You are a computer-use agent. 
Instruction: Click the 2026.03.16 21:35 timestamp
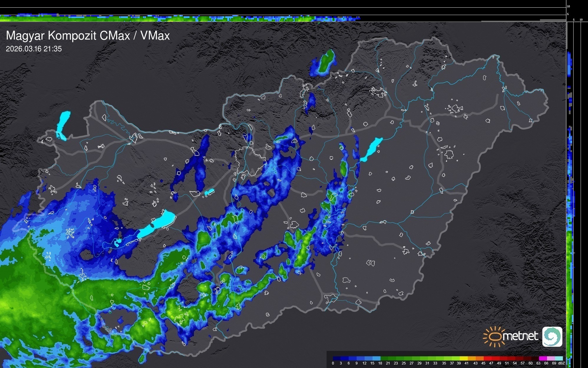coord(34,49)
